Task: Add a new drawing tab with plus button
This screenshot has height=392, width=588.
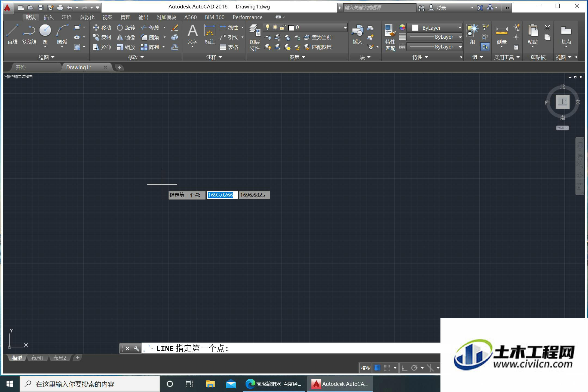Action: click(119, 68)
